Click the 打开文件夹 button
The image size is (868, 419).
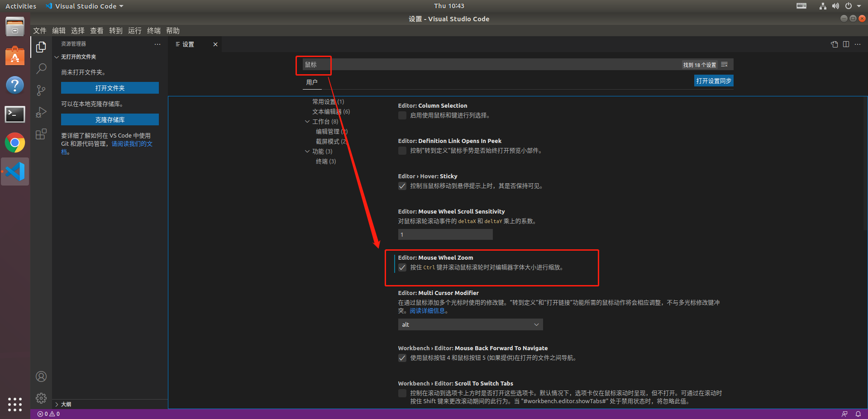pos(110,88)
